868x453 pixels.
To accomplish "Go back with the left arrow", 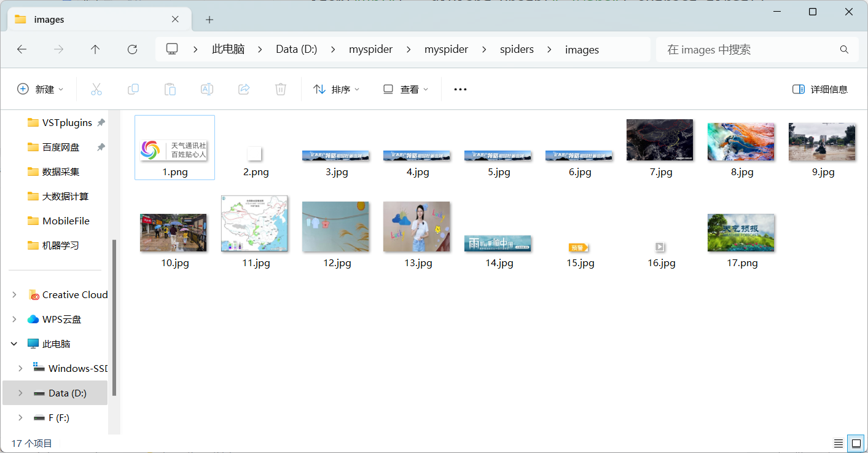I will coord(22,49).
